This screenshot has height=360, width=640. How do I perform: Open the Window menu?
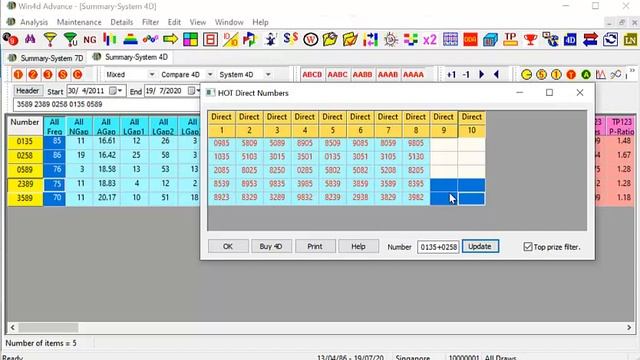coord(229,22)
